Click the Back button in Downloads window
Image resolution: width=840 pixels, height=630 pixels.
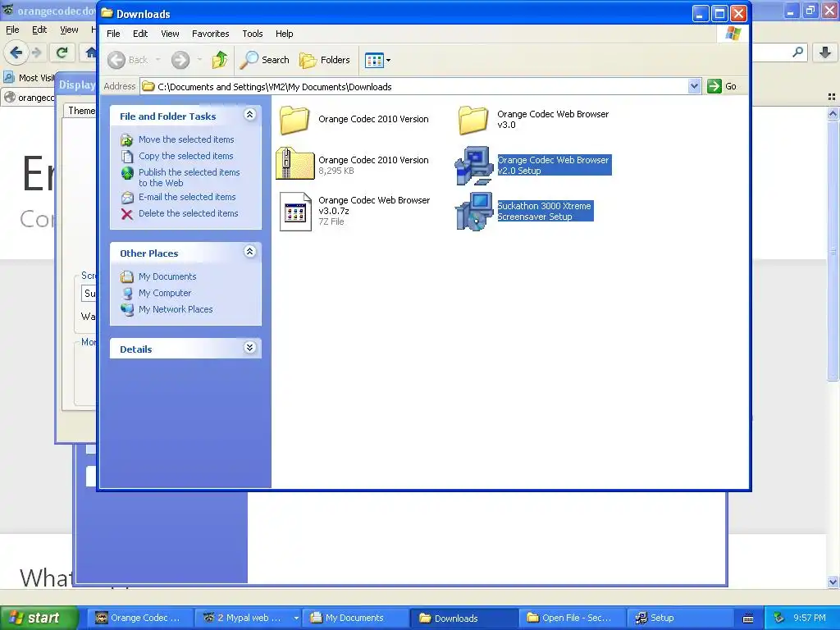pos(127,60)
